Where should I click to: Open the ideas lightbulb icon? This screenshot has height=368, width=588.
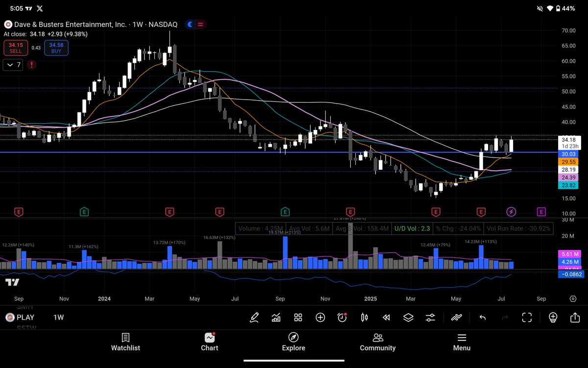coord(553,317)
